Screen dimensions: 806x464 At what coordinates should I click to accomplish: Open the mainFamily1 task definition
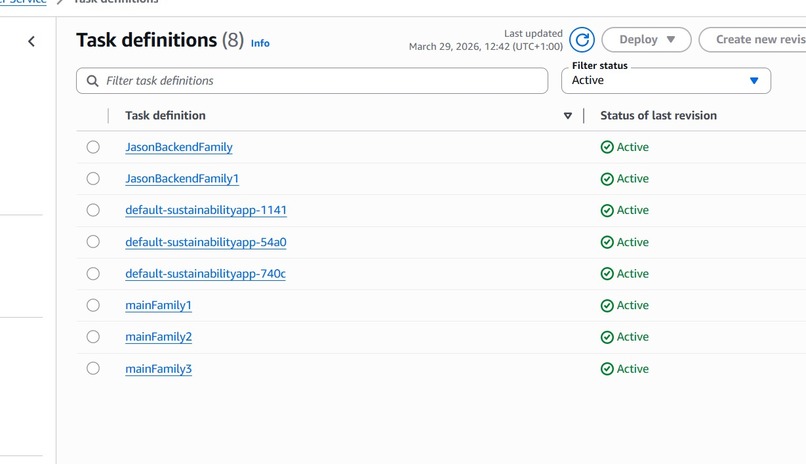coord(158,305)
